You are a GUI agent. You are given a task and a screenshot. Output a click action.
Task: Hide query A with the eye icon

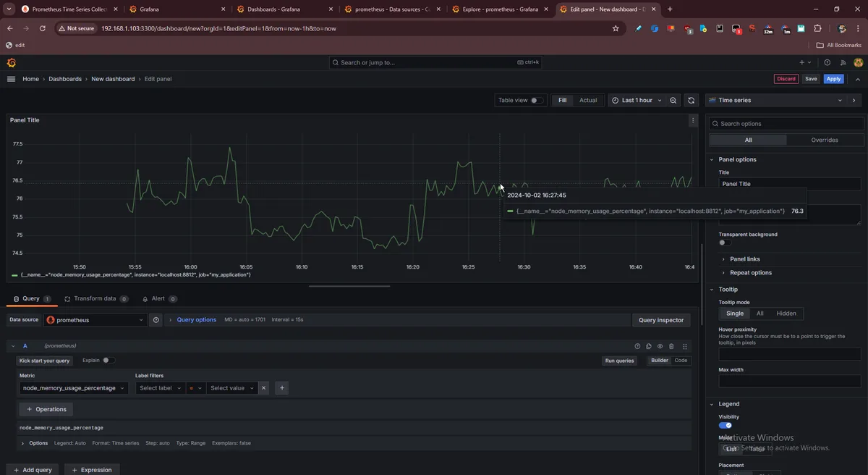click(x=660, y=346)
